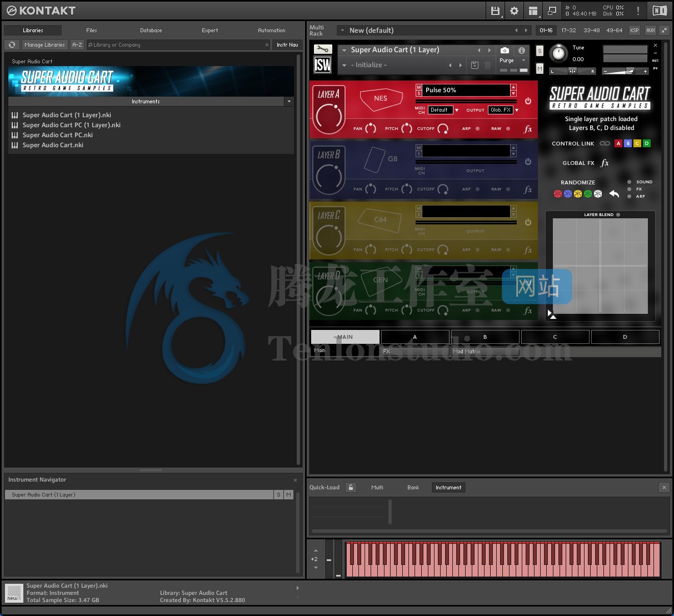The image size is (674, 616).
Task: Open the instrument name dropdown arrow
Action: click(345, 50)
